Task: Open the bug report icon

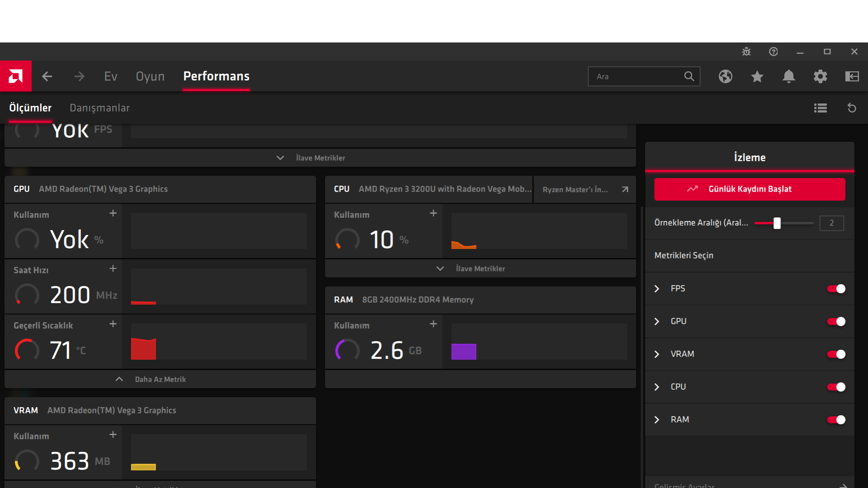Action: pyautogui.click(x=746, y=52)
